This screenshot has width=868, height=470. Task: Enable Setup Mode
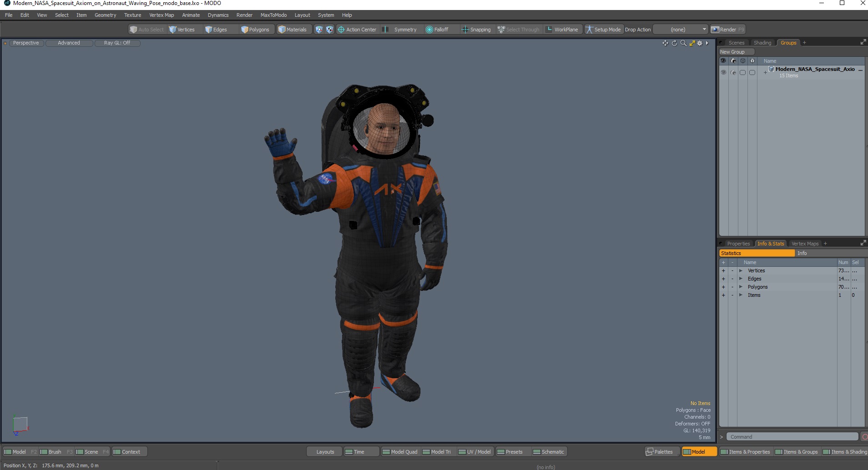point(603,30)
